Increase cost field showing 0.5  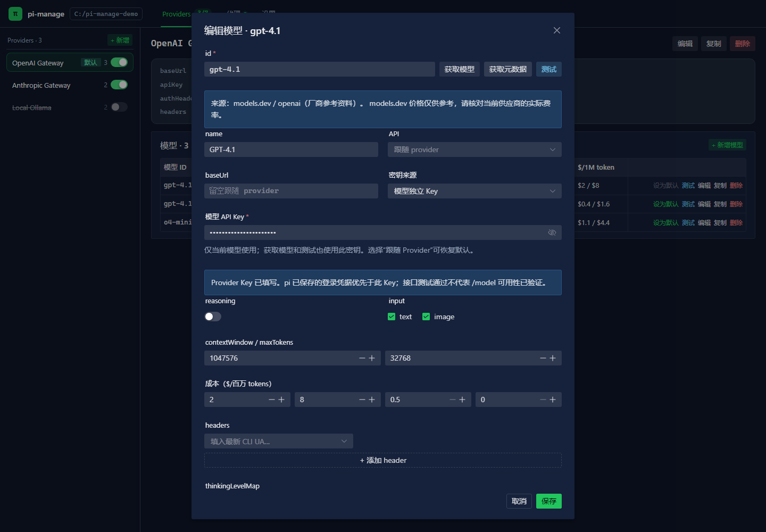[462, 400]
